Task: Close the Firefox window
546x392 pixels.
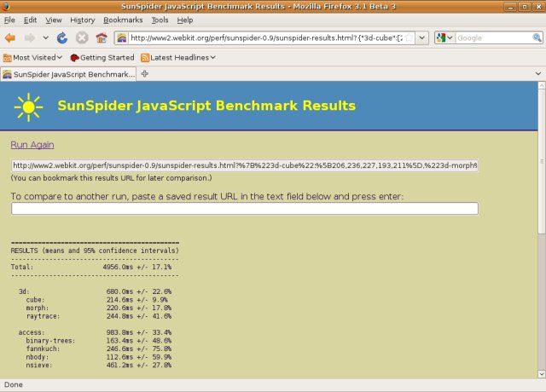Action: [538, 7]
